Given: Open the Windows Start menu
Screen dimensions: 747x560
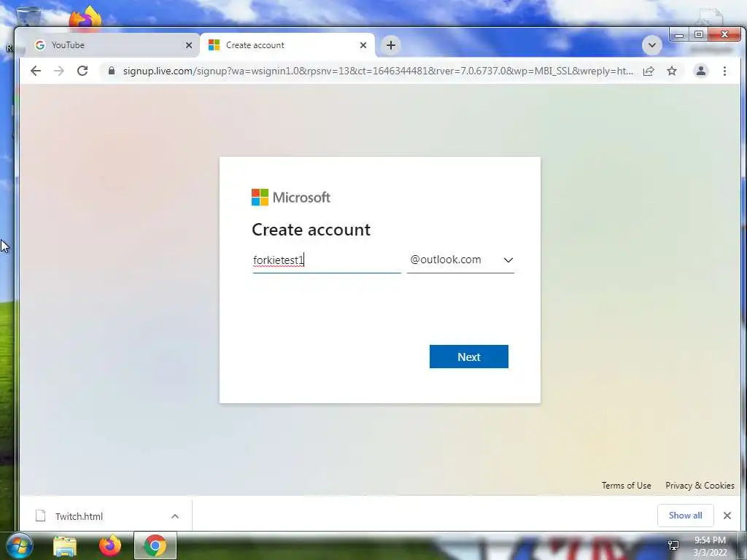Looking at the screenshot, I should [x=19, y=545].
